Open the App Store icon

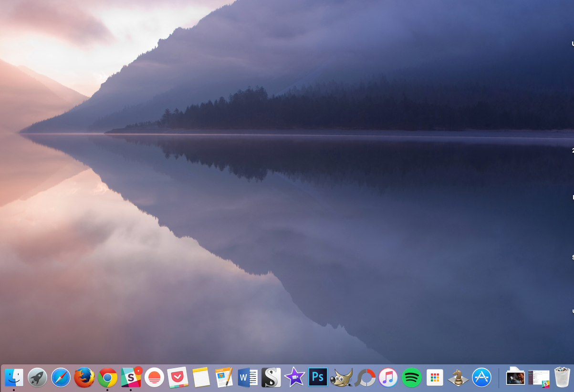click(481, 378)
